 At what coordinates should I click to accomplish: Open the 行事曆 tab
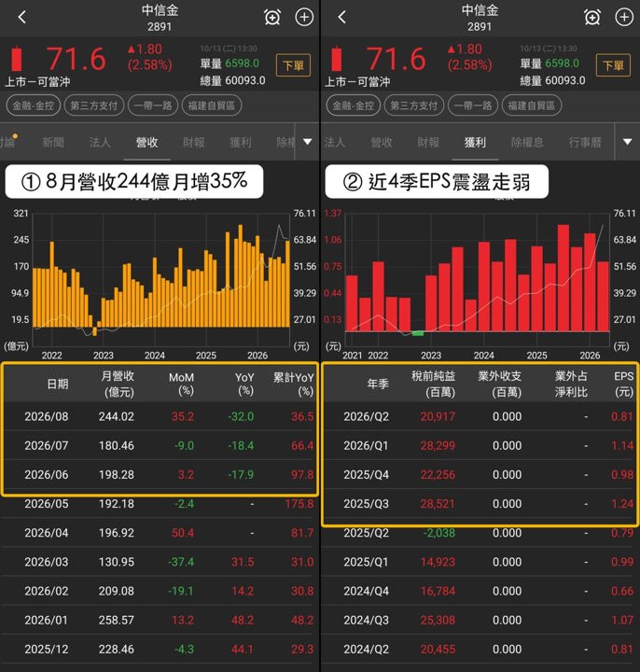coord(585,142)
